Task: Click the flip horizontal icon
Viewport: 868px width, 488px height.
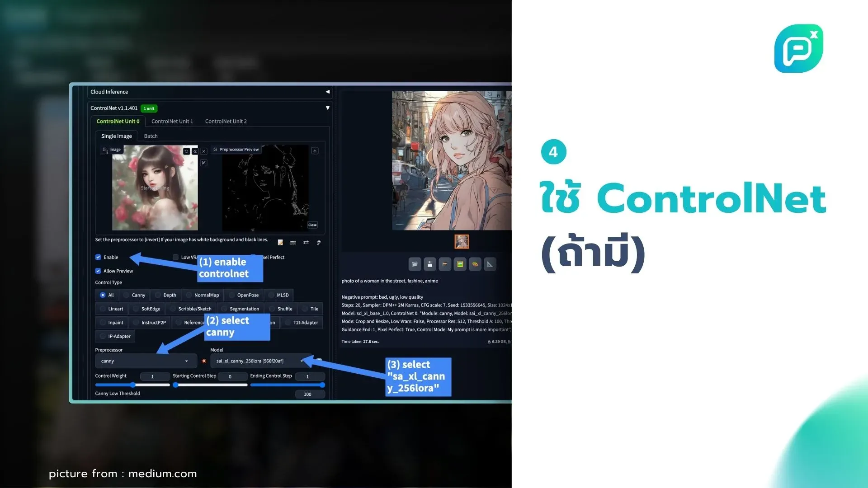Action: (306, 242)
